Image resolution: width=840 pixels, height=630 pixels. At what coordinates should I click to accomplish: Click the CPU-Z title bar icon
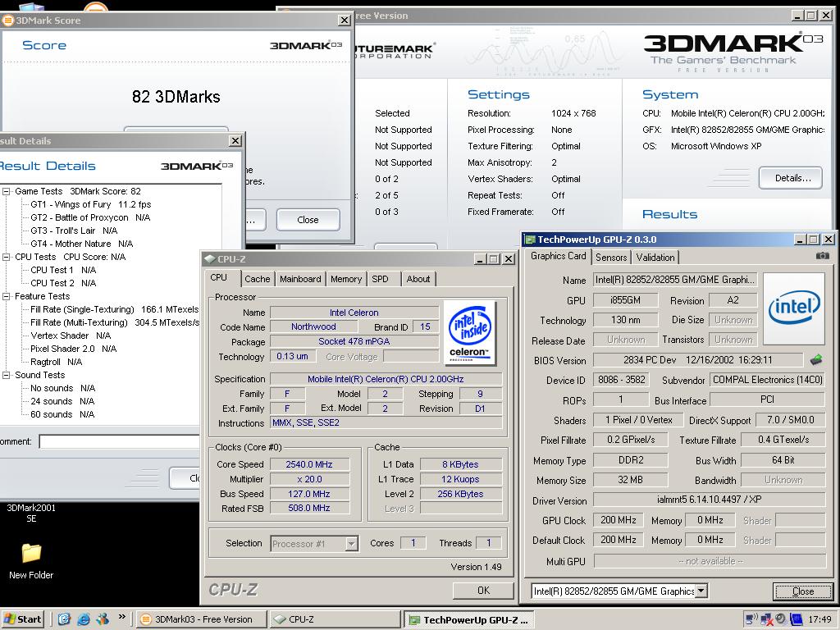210,259
